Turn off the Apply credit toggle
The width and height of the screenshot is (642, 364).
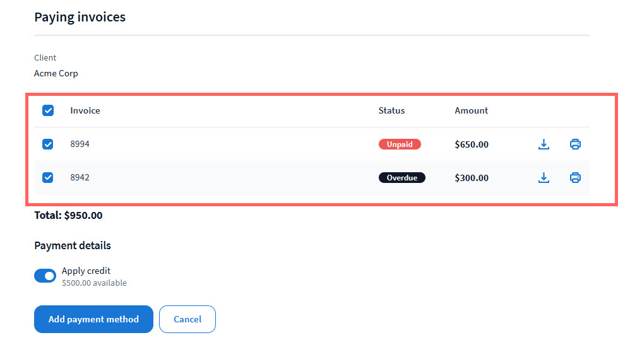click(45, 276)
